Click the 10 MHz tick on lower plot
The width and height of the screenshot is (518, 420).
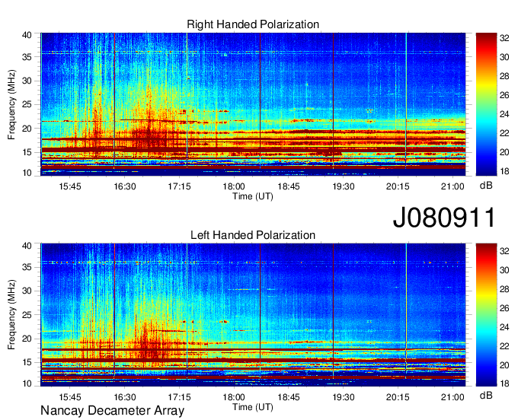[x=27, y=383]
